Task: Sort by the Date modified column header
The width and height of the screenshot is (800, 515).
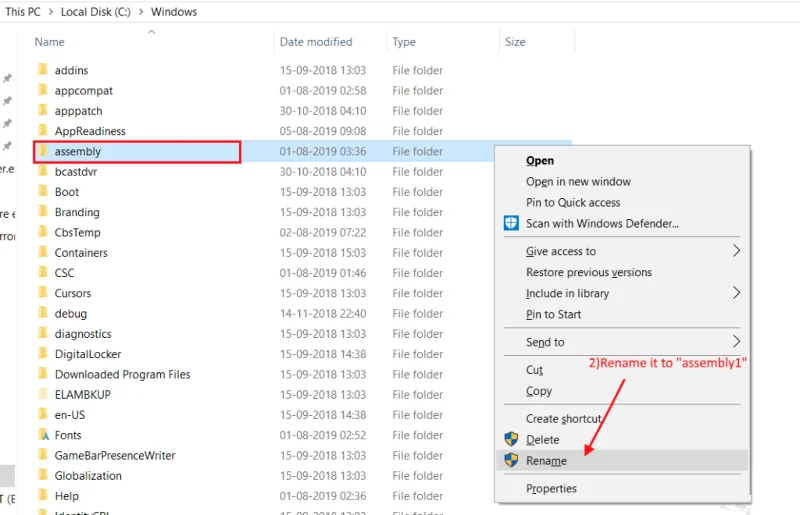Action: coord(316,42)
